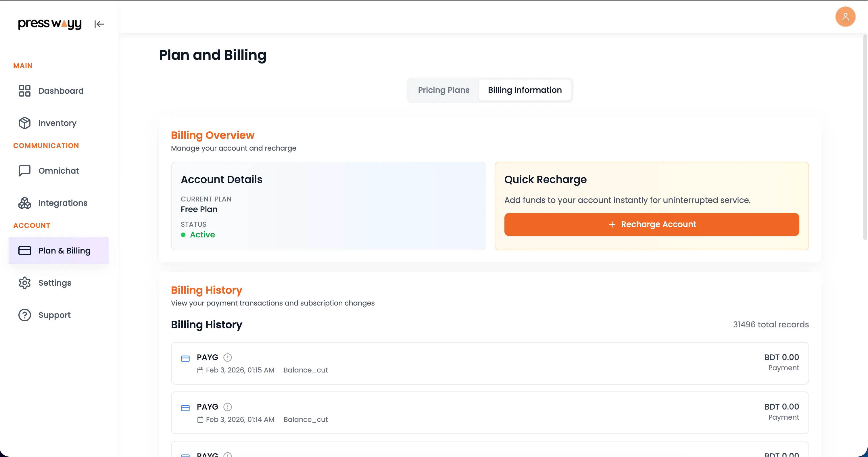The height and width of the screenshot is (457, 868).
Task: Click the Recharge Account button
Action: 651,224
